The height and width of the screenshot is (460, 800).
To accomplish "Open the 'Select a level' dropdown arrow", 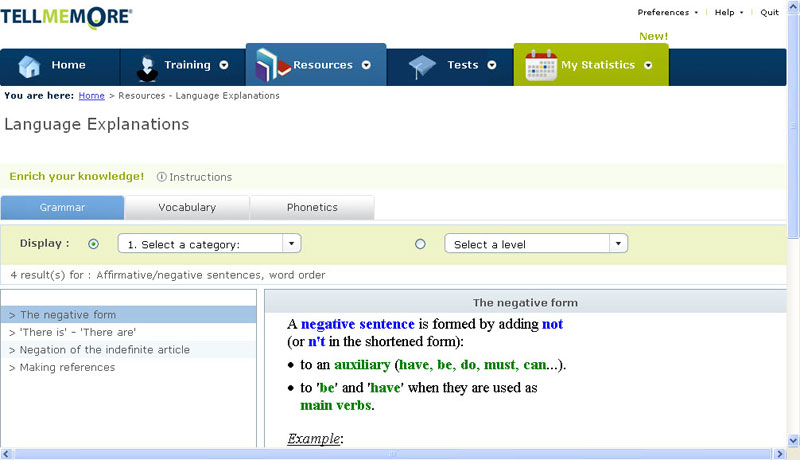I will point(618,243).
